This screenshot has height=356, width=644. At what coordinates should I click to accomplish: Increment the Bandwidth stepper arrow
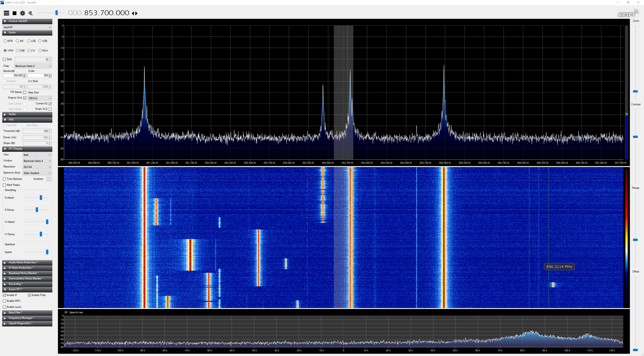coord(24,75)
